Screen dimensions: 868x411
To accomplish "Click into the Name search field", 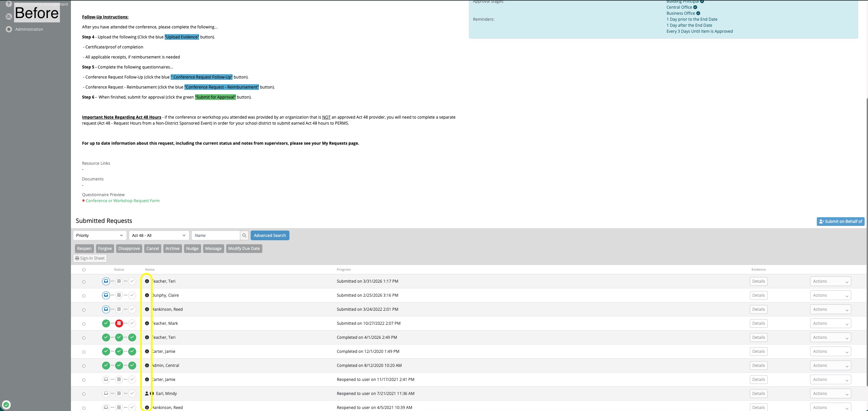I will click(x=215, y=236).
